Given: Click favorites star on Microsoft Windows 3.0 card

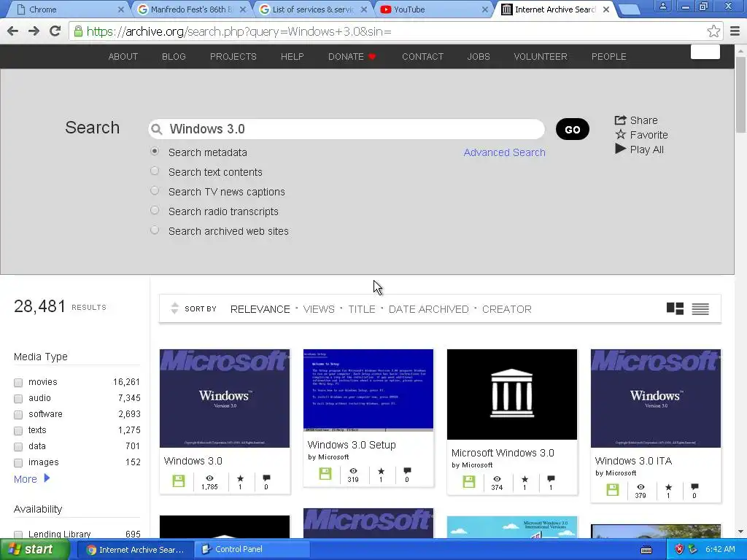Looking at the screenshot, I should [x=525, y=479].
